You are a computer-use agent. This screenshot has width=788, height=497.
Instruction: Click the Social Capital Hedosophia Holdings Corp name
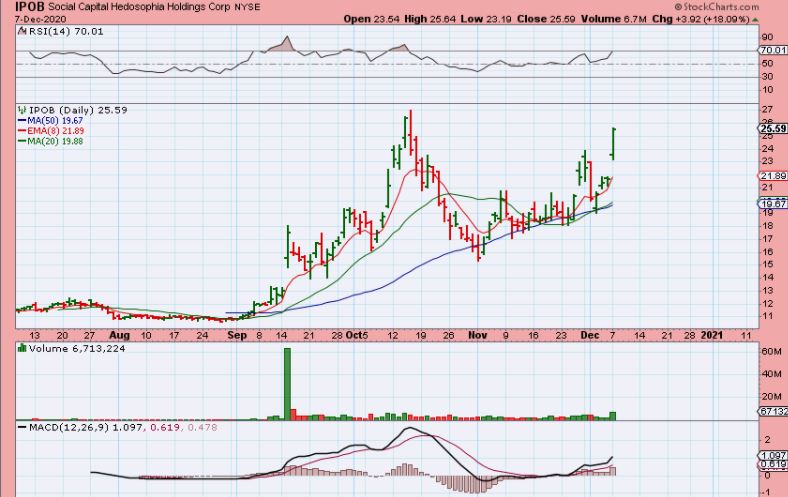pyautogui.click(x=139, y=7)
